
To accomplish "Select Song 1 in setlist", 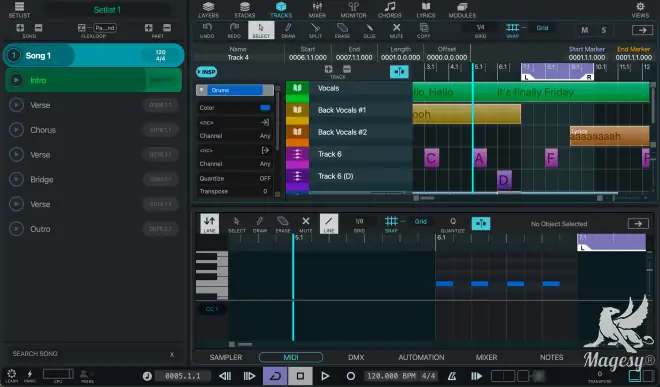I will pyautogui.click(x=93, y=55).
